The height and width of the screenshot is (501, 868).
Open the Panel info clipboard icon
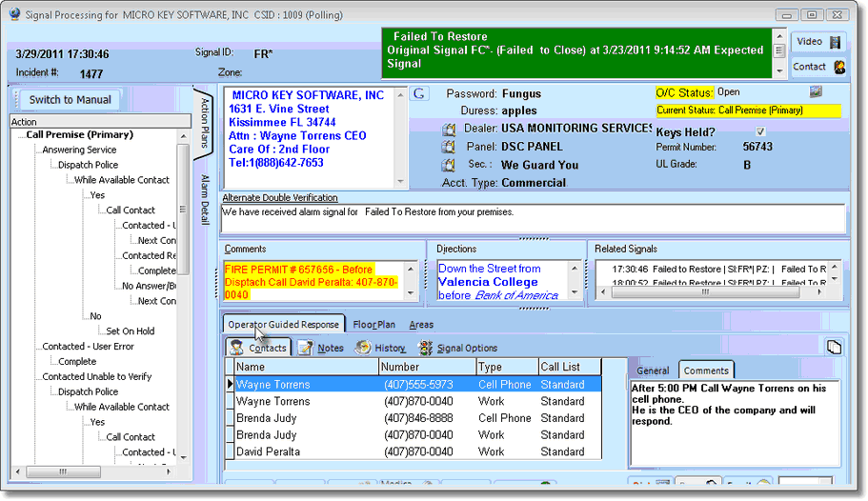pyautogui.click(x=449, y=148)
